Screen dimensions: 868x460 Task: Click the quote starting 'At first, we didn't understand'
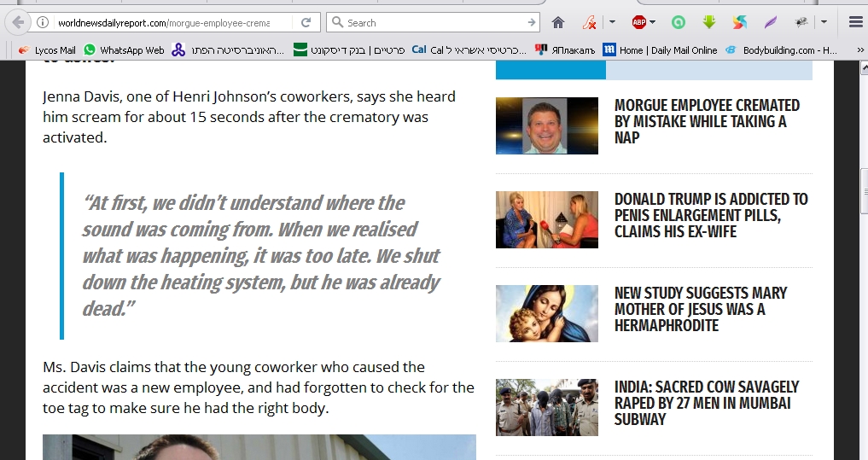(x=261, y=256)
